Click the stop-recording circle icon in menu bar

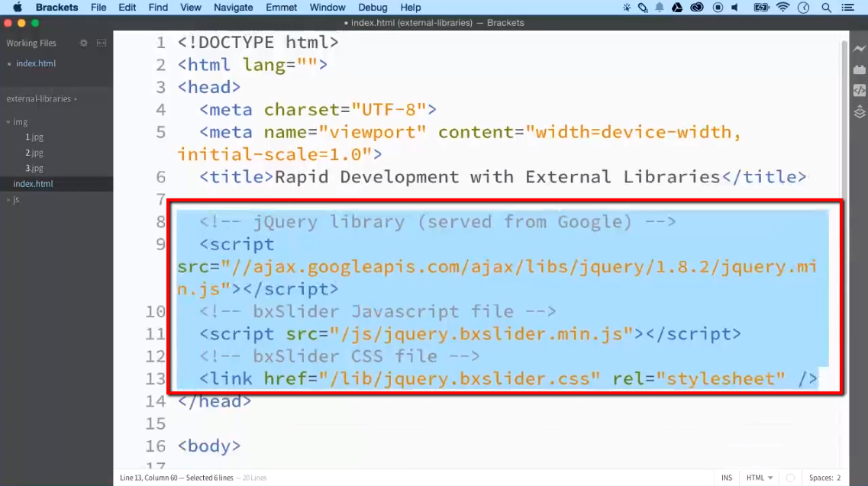(x=718, y=7)
